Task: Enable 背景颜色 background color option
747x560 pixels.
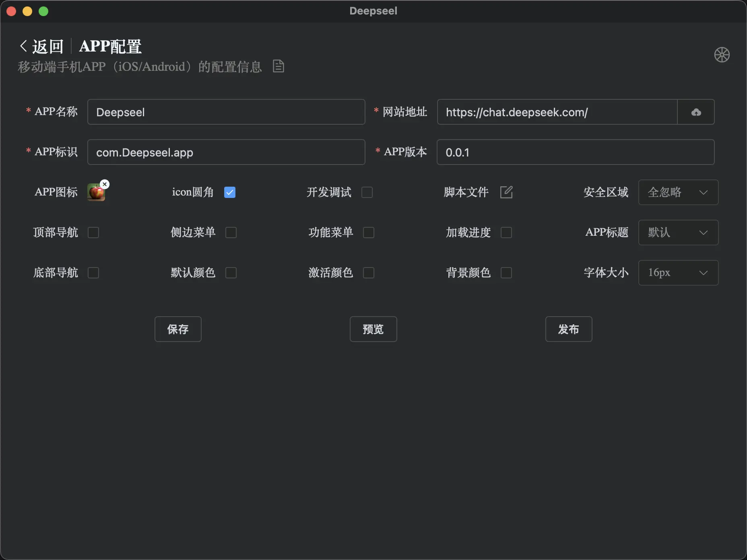Action: coord(506,273)
